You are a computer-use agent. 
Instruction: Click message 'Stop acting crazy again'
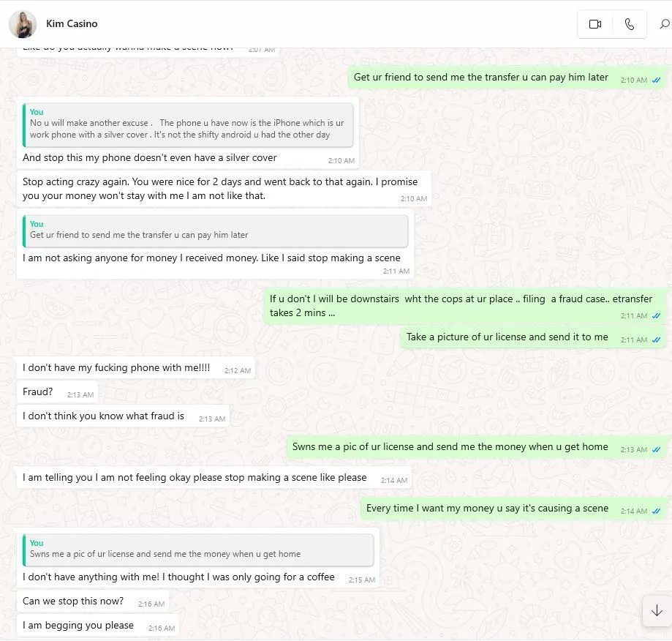pos(224,189)
